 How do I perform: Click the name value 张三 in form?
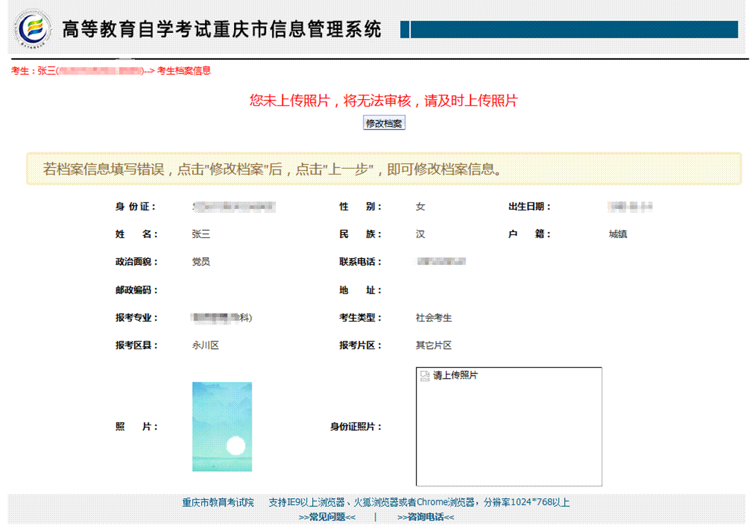pyautogui.click(x=201, y=234)
